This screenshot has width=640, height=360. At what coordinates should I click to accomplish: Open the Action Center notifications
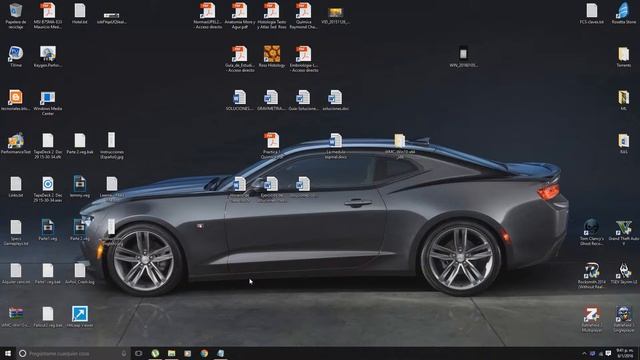(x=608, y=353)
